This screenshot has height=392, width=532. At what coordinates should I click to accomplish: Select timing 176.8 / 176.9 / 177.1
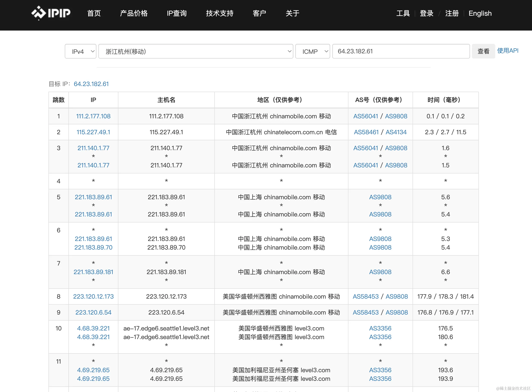pos(445,313)
